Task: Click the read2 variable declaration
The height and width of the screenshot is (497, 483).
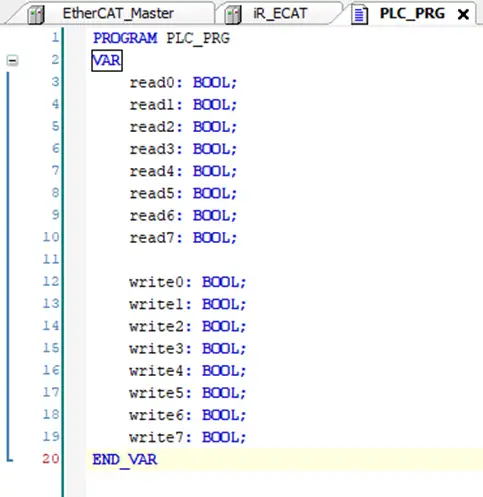Action: 183,127
